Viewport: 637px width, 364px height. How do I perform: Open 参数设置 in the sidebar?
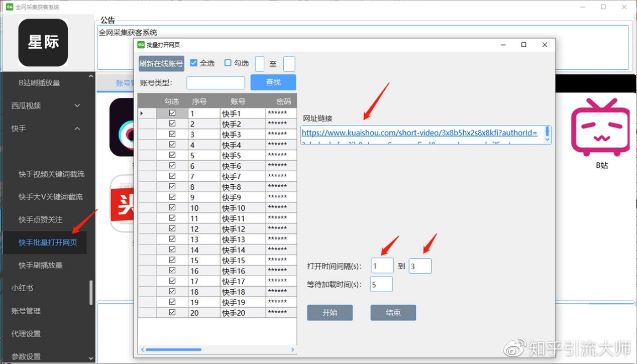26,356
